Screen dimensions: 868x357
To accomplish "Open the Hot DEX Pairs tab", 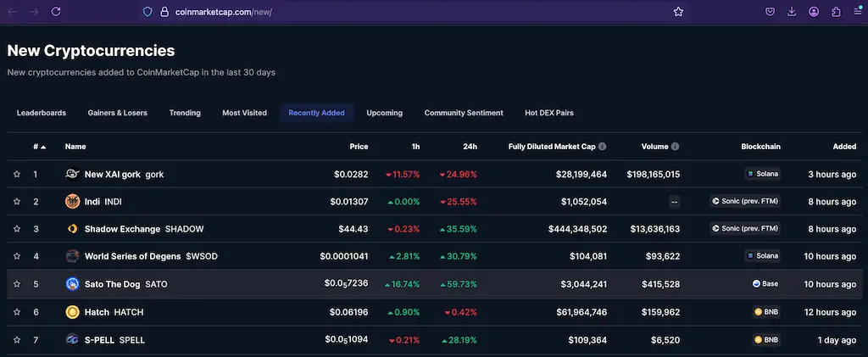I will 549,113.
